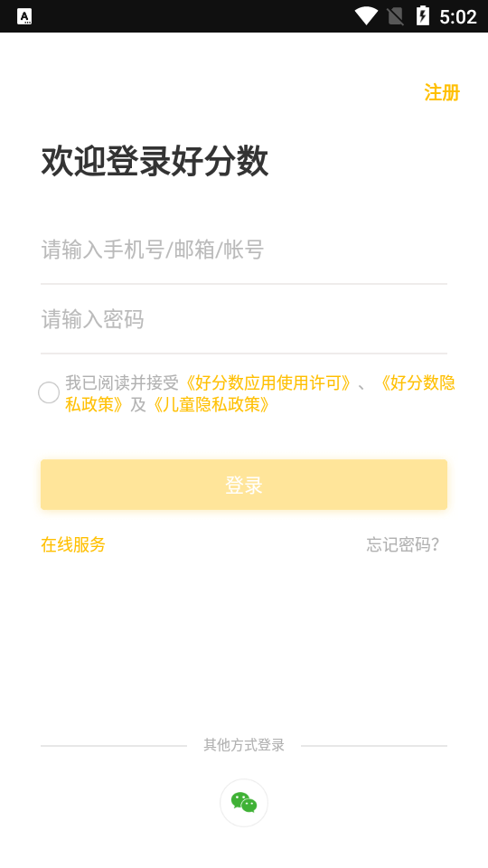Open 《好分数隐私政策》 privacy policy link
Image resolution: width=488 pixels, height=868 pixels.
pos(260,393)
